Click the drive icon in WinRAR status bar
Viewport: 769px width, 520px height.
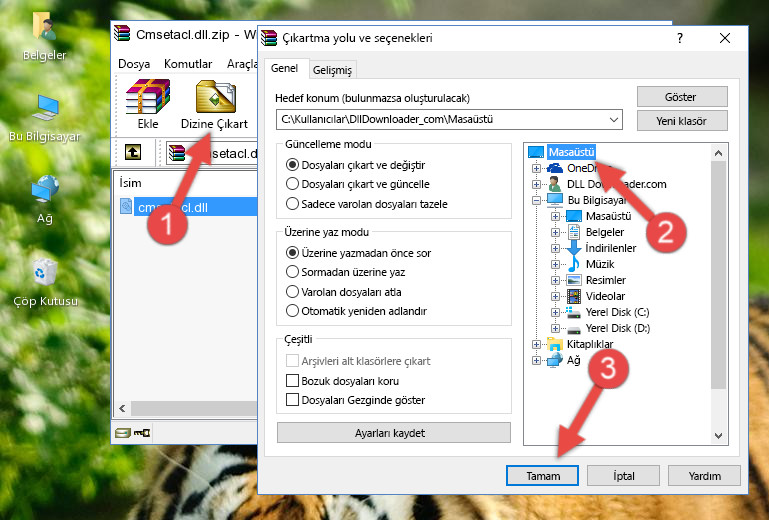[123, 433]
